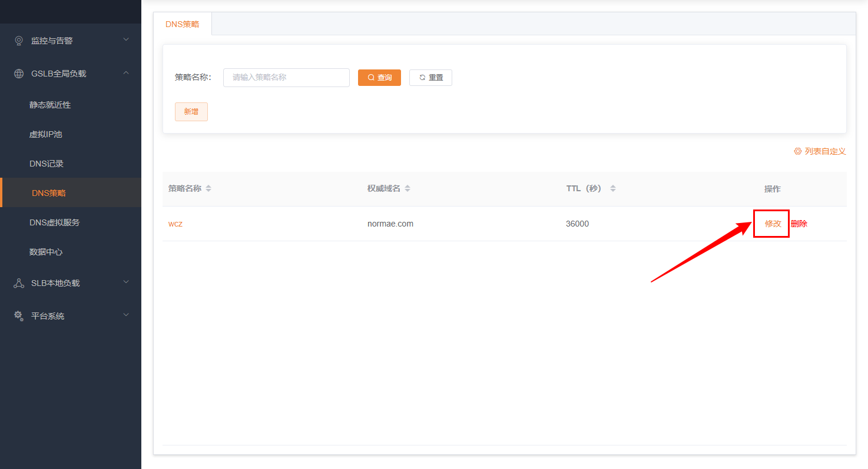Go to DNS记录 in sidebar
The width and height of the screenshot is (868, 469).
(47, 164)
